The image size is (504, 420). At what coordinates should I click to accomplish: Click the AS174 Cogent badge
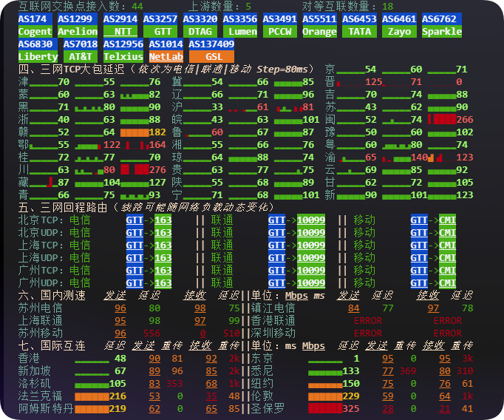pos(35,25)
